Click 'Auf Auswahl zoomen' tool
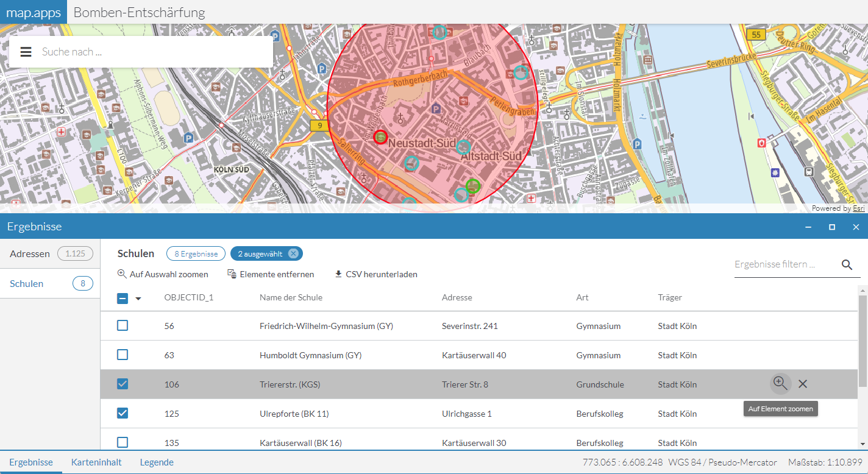 [163, 274]
